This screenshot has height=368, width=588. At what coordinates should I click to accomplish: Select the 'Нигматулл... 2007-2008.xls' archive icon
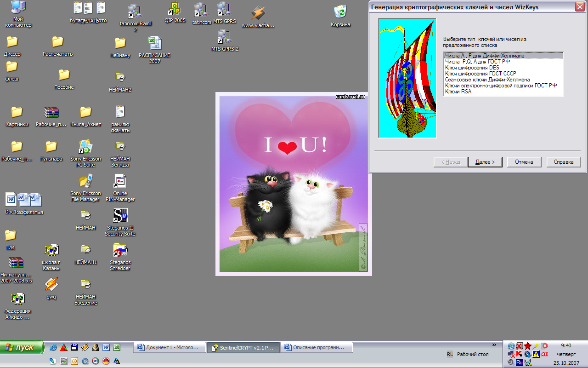point(16,270)
